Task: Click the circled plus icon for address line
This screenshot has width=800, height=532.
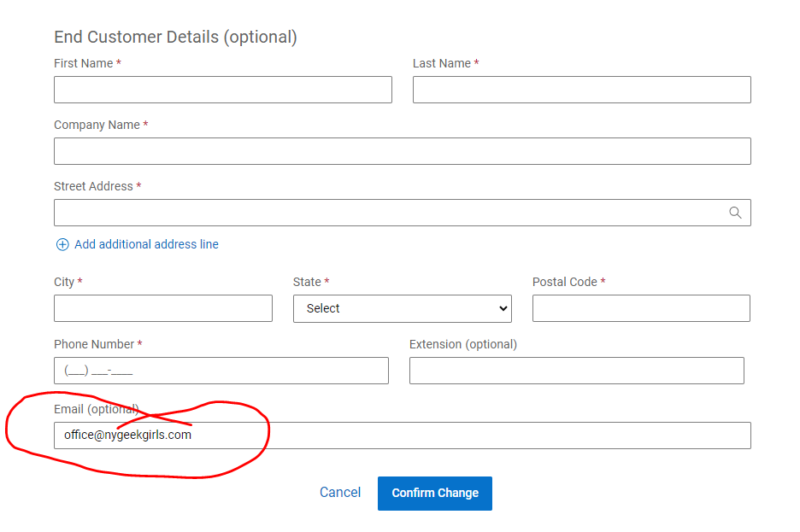Action: click(62, 244)
